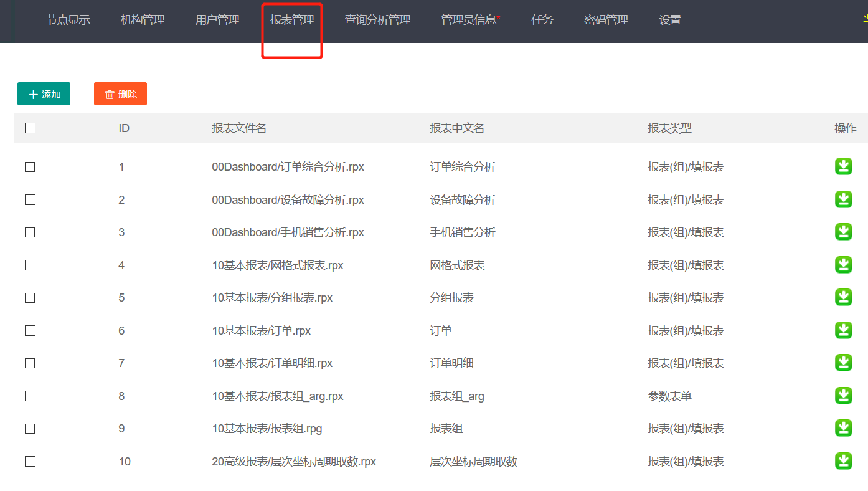Click the green 添加 button
This screenshot has width=868, height=491.
click(x=44, y=94)
